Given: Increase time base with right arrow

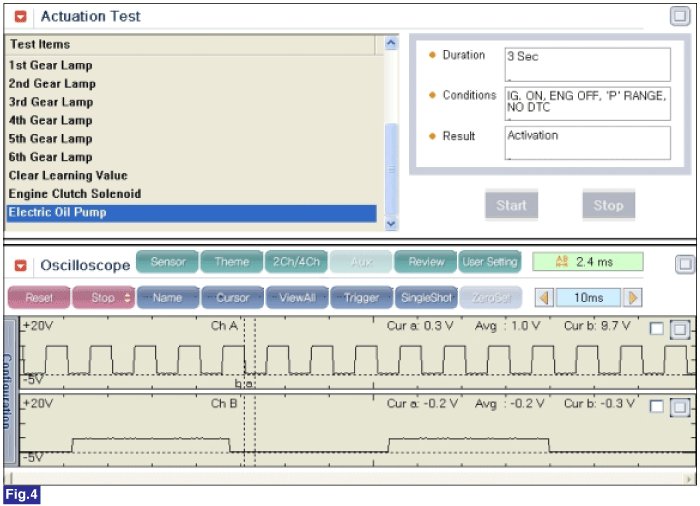Looking at the screenshot, I should [632, 298].
